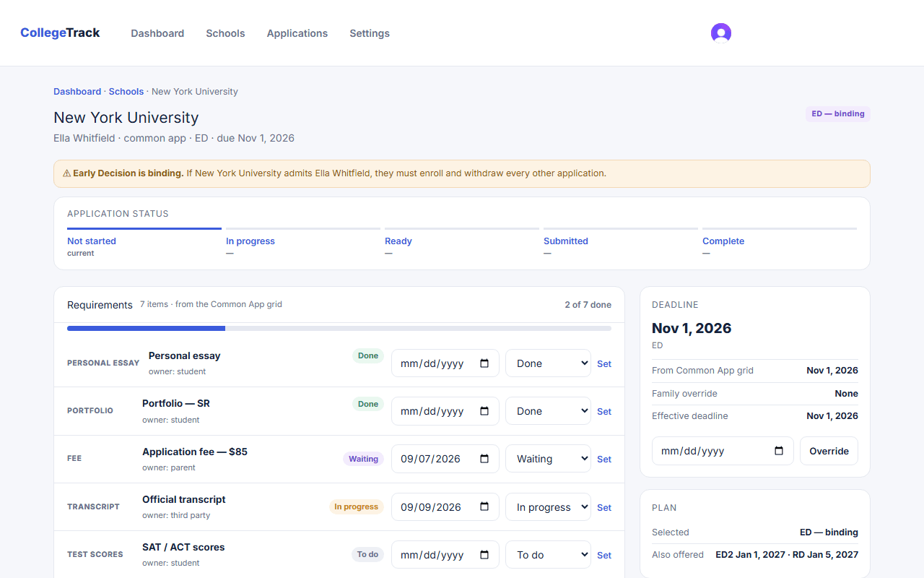Open calendar picker in Official transcript date field

[x=484, y=506]
